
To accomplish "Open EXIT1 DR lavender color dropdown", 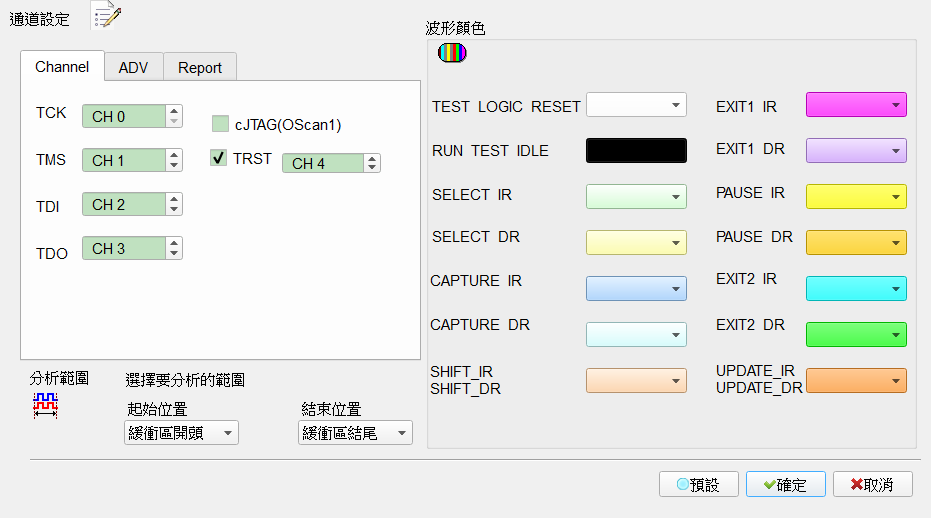I will click(856, 150).
